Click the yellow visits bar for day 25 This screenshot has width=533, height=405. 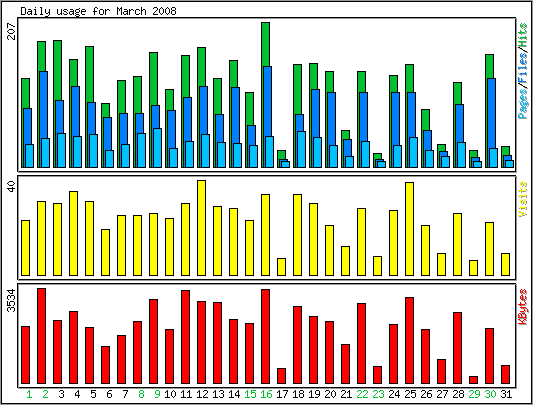[409, 229]
